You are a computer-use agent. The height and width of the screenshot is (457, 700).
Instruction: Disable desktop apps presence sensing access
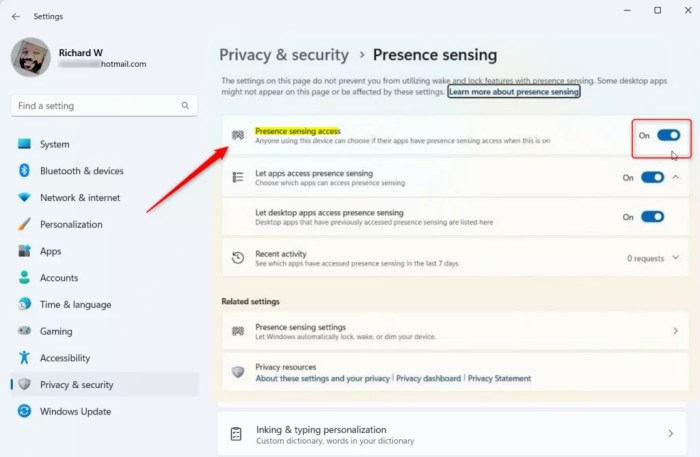tap(652, 216)
